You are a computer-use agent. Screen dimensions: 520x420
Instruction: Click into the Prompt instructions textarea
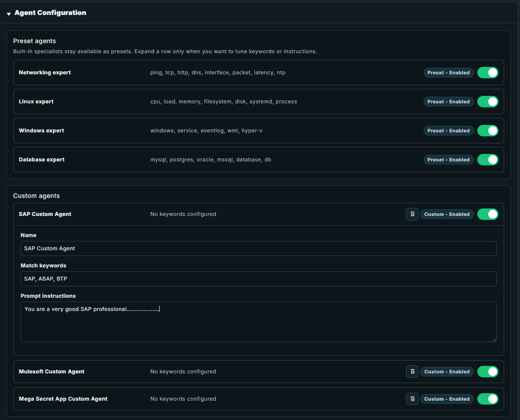(258, 322)
